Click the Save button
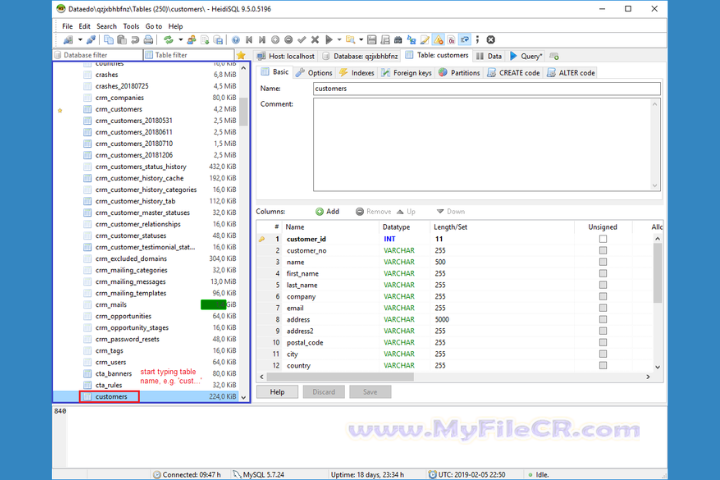The height and width of the screenshot is (480, 720). click(x=370, y=392)
